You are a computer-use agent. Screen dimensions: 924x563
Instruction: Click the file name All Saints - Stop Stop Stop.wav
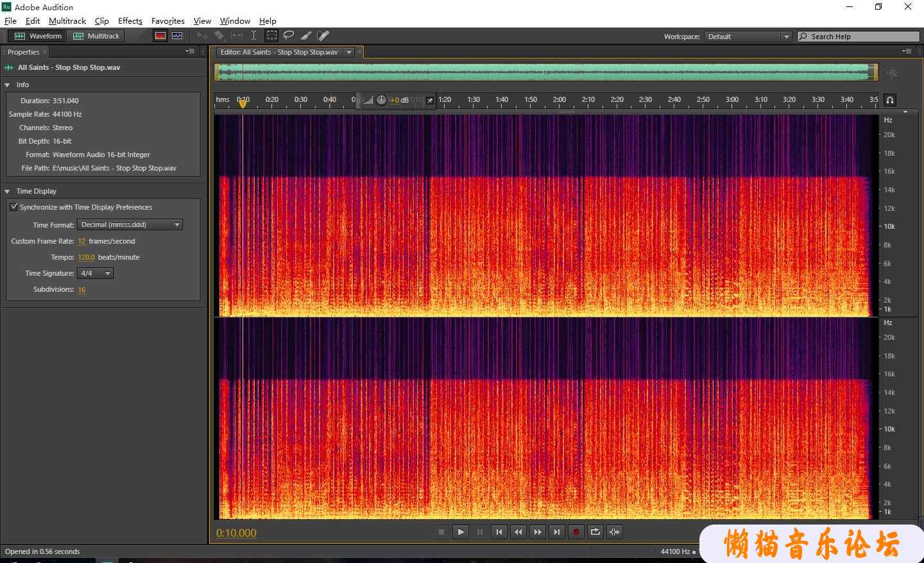click(69, 67)
